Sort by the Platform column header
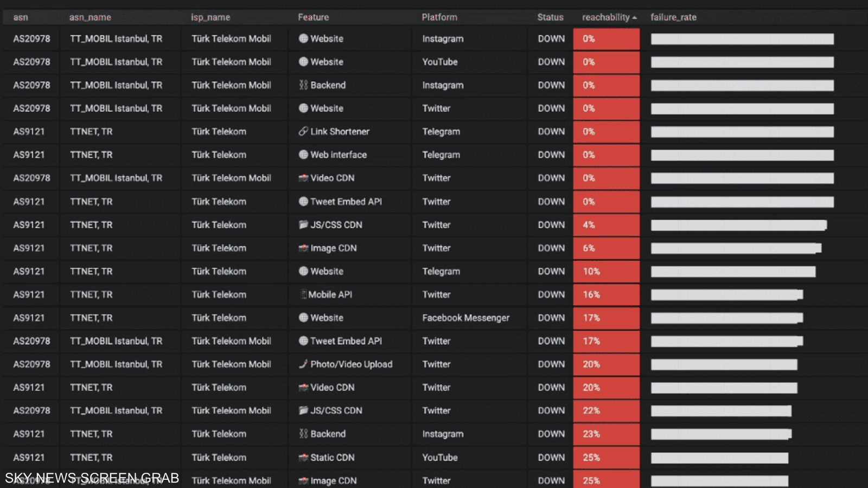 (439, 17)
